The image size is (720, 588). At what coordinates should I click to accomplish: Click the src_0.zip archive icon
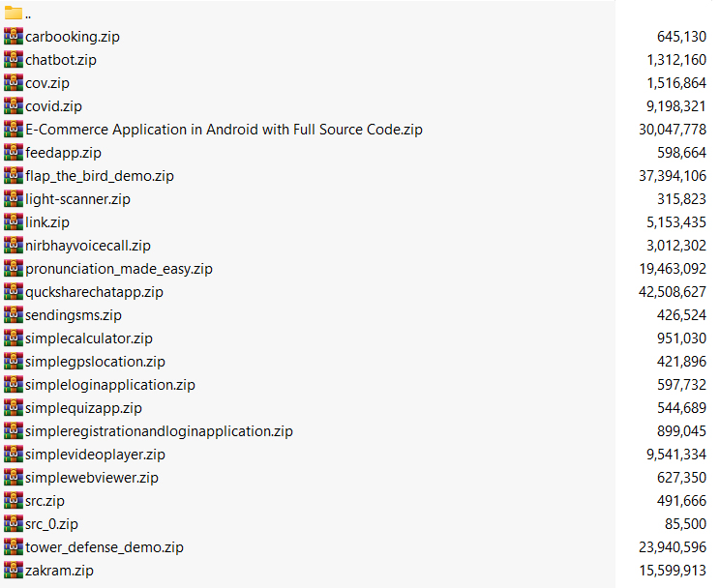tap(14, 524)
